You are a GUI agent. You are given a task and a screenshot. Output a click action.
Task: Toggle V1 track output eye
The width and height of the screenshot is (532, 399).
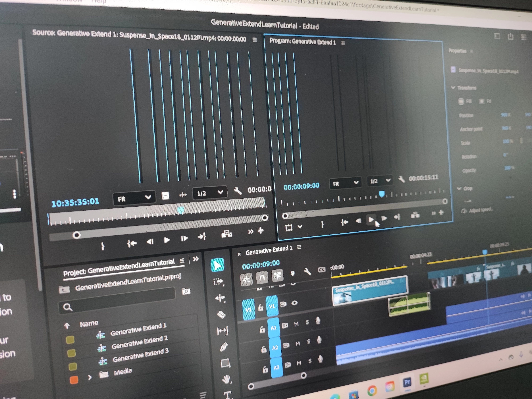(x=294, y=303)
